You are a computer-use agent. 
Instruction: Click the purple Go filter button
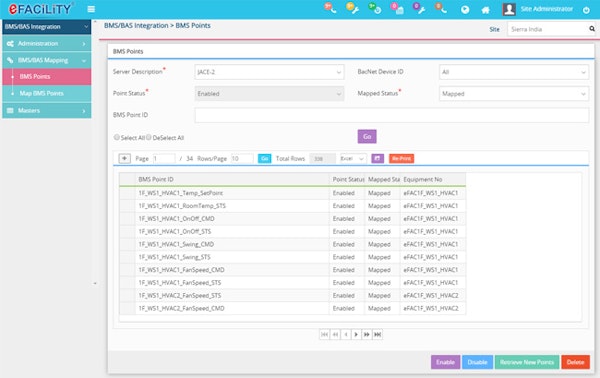point(367,137)
